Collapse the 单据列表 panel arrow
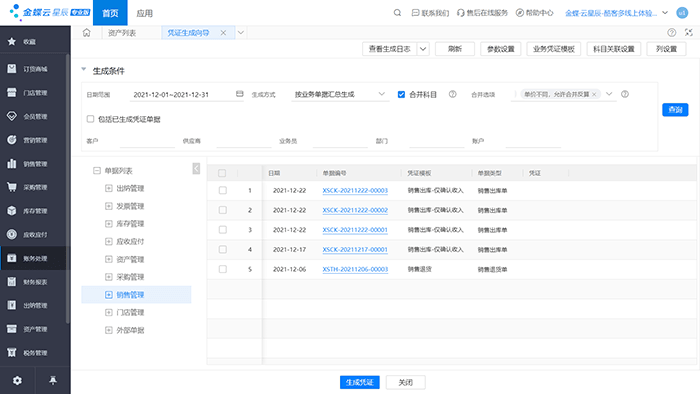Viewport: 700px width, 394px height. [x=196, y=168]
